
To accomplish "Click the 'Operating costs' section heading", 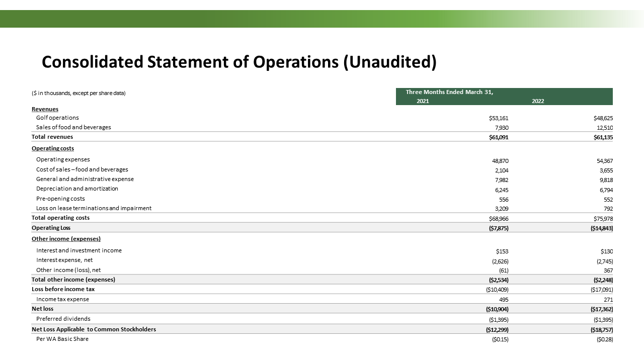I will click(53, 148).
